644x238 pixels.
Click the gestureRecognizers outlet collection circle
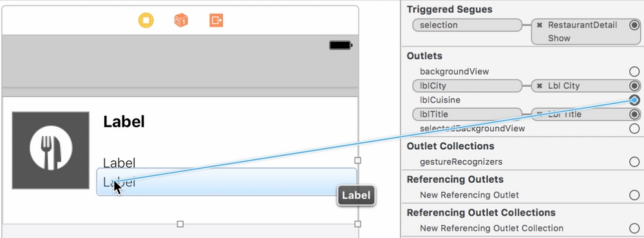pyautogui.click(x=634, y=161)
